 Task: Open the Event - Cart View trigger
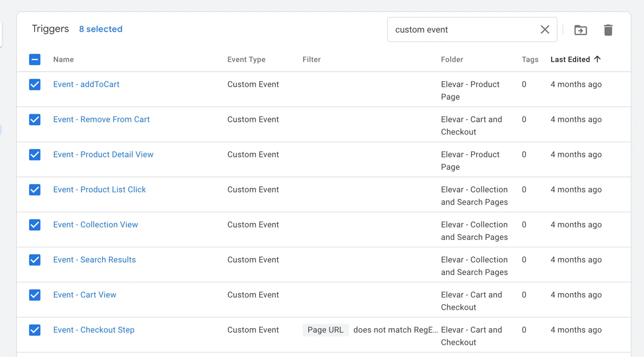pos(85,295)
